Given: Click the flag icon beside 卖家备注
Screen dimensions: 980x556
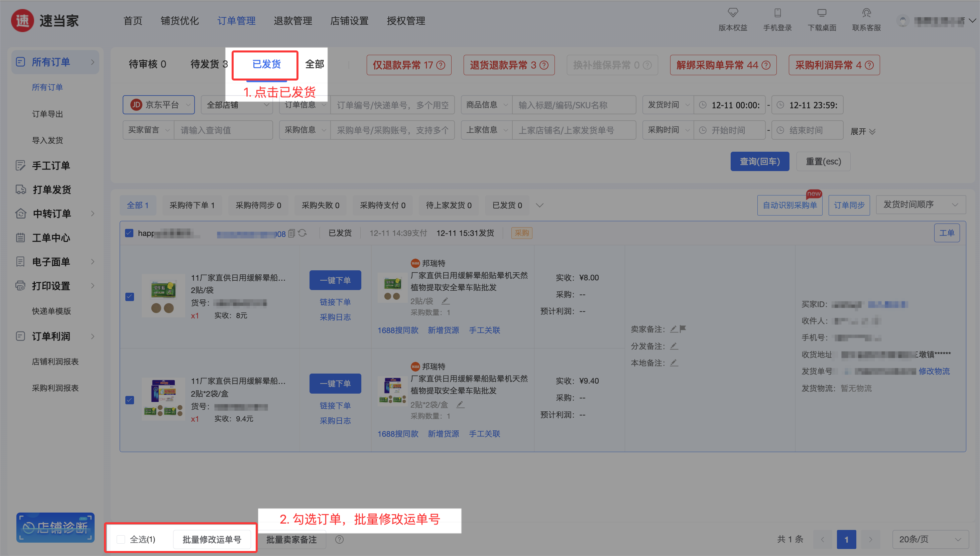Looking at the screenshot, I should [683, 328].
